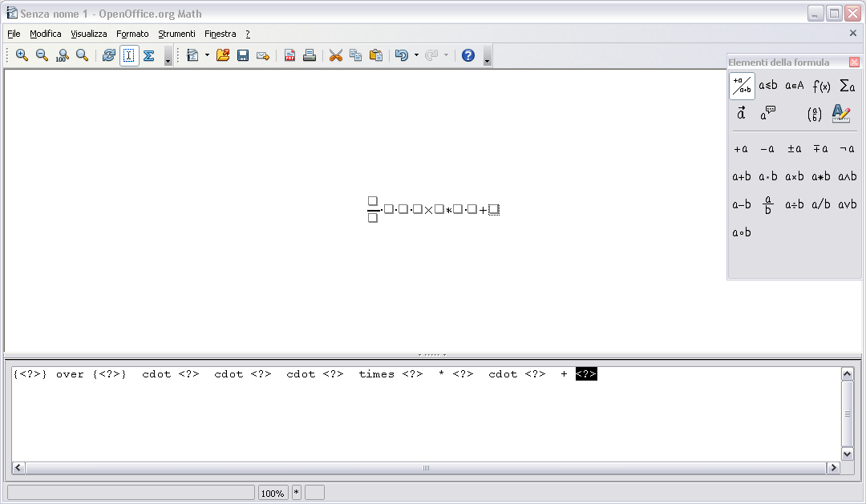This screenshot has width=866, height=504.
Task: Expand the first toolbar options arrow
Action: point(168,59)
